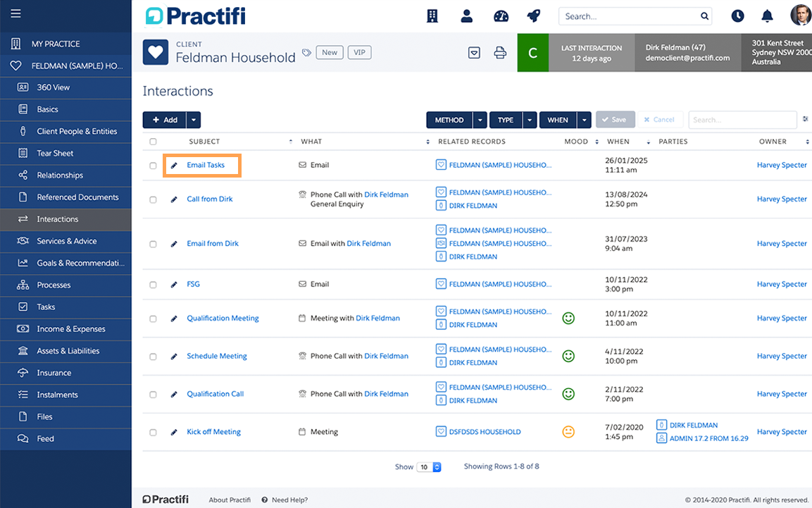Open the Email Tasks interaction link

pyautogui.click(x=206, y=165)
